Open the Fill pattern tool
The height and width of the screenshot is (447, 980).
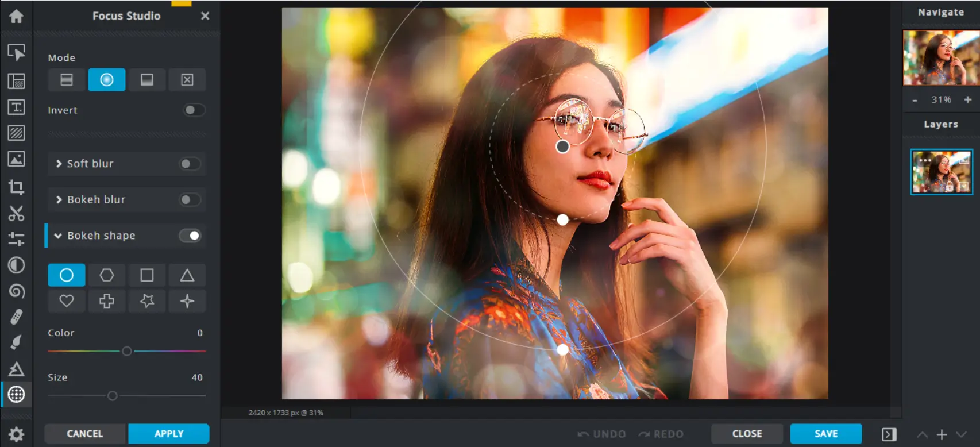click(16, 133)
